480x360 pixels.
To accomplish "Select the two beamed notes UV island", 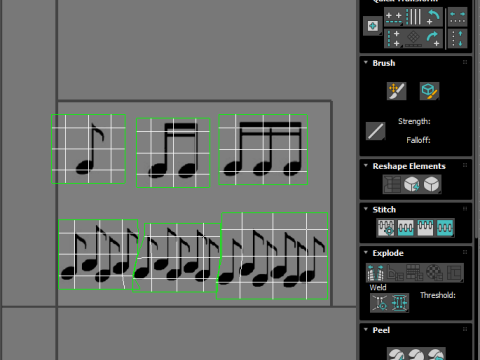I will click(173, 153).
